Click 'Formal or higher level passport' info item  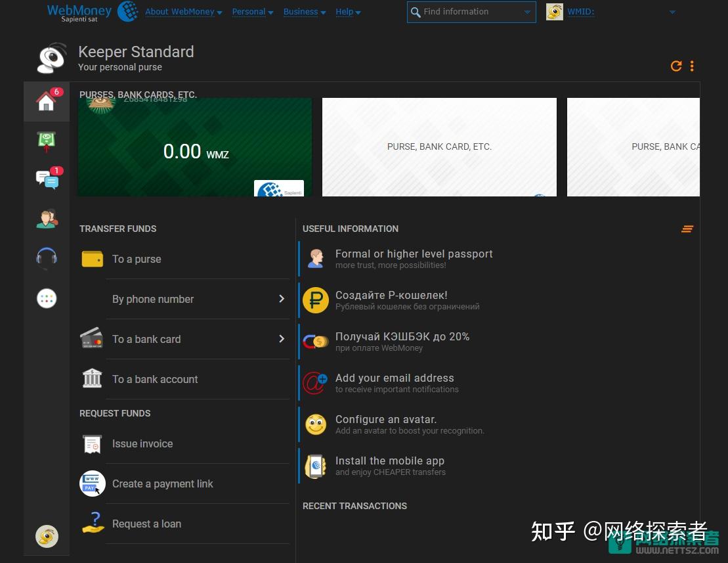pos(414,254)
